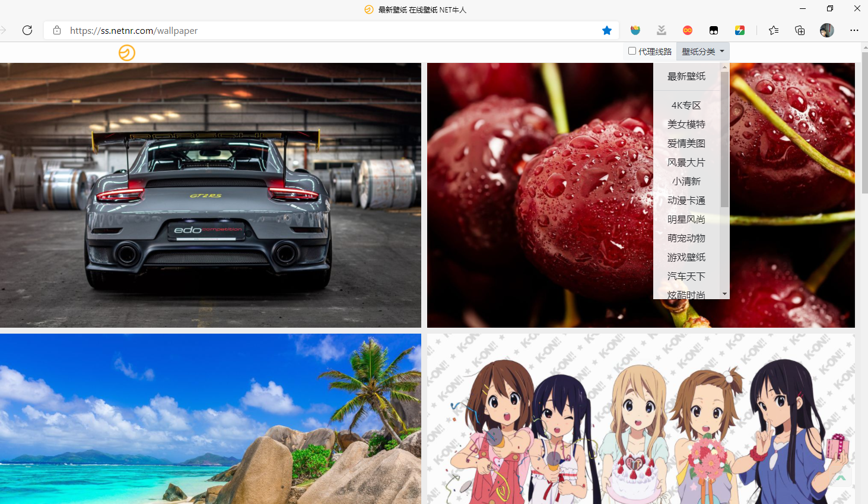Image resolution: width=868 pixels, height=504 pixels.
Task: Open the browser Settings and more menu
Action: click(854, 30)
